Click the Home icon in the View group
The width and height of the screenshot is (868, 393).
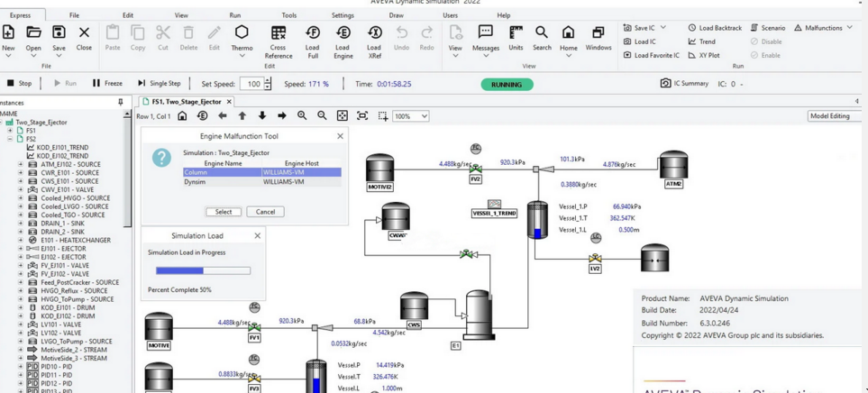[569, 32]
